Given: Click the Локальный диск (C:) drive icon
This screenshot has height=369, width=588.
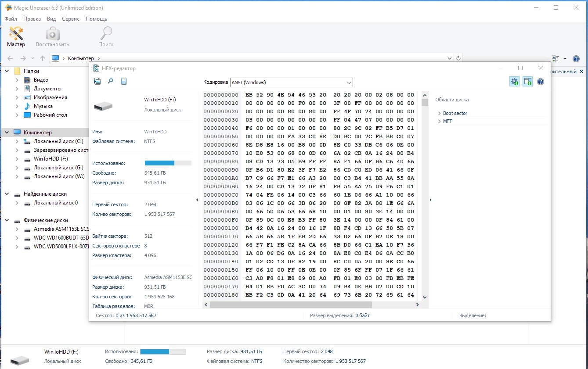Looking at the screenshot, I should 27,141.
